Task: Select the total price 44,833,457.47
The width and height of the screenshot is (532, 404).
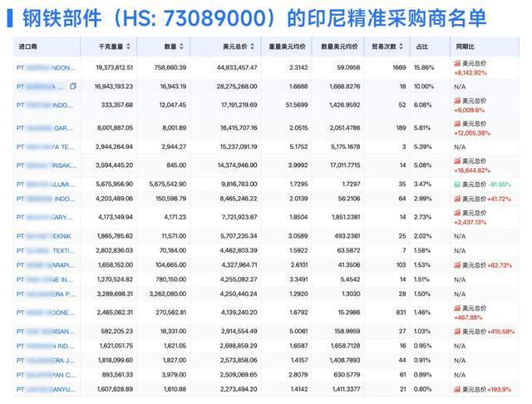Action: [x=237, y=67]
